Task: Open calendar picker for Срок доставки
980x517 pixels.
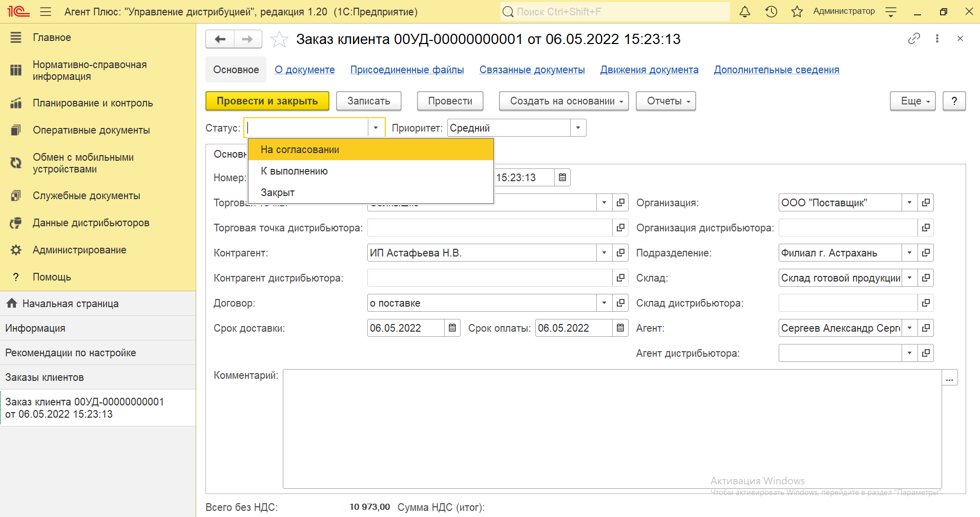Action: [452, 328]
